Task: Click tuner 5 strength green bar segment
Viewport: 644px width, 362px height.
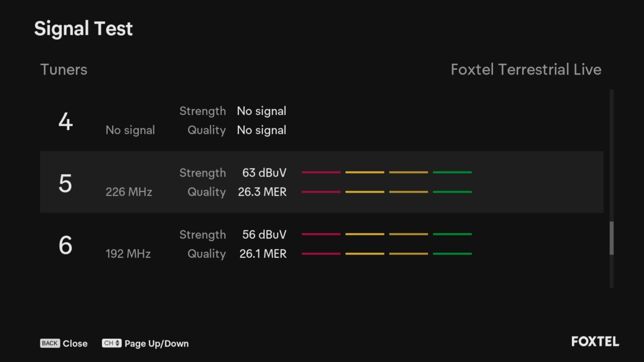Action: pos(452,172)
